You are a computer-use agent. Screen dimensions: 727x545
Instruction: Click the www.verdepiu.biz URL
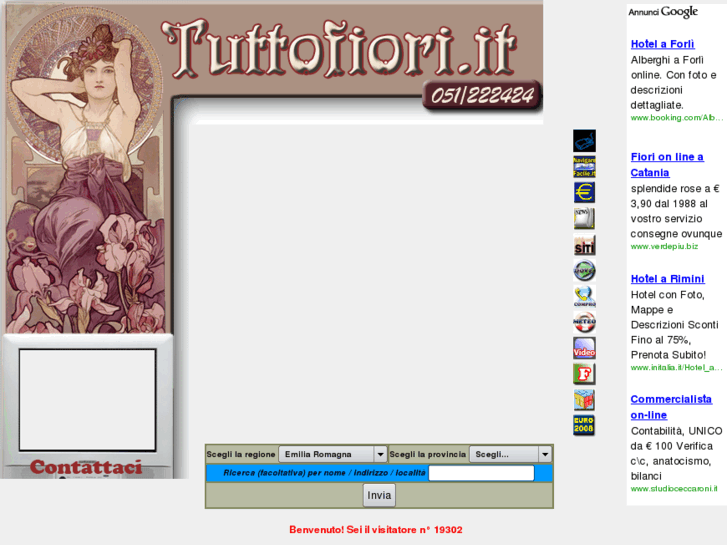click(x=664, y=246)
